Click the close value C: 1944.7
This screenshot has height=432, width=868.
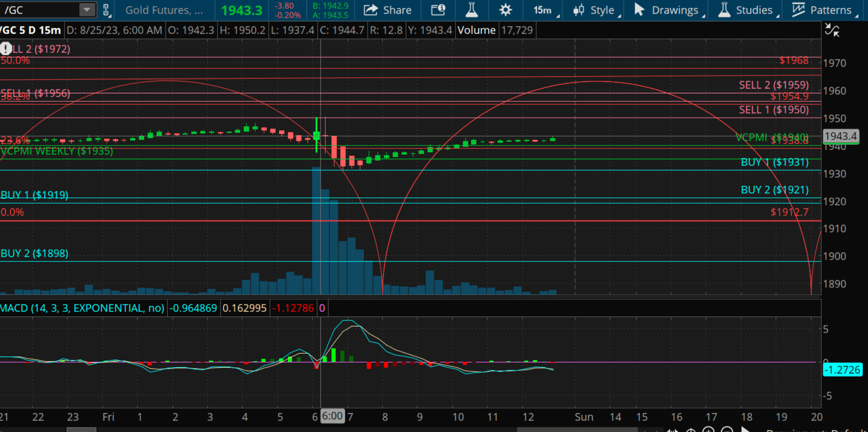pos(342,30)
